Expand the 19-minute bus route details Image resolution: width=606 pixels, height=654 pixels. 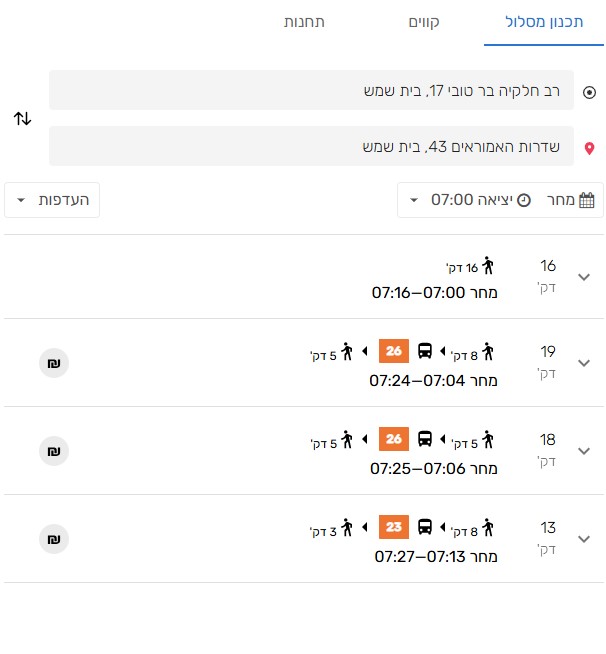(x=585, y=363)
